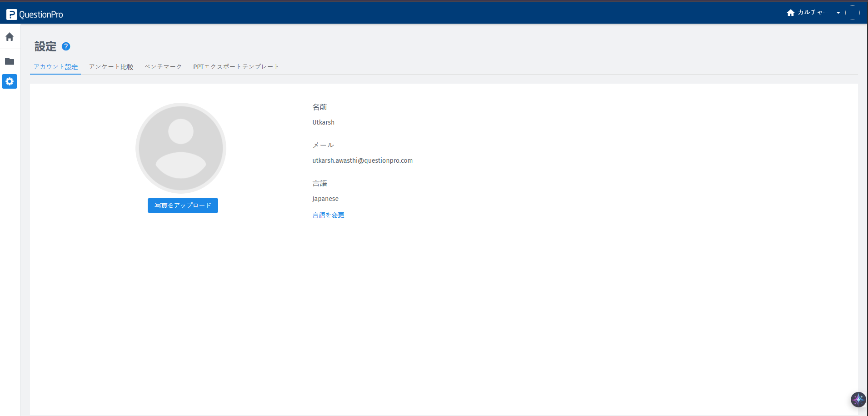This screenshot has width=868, height=416.
Task: Select the PPTエクスポートテンプレート tab
Action: point(236,66)
